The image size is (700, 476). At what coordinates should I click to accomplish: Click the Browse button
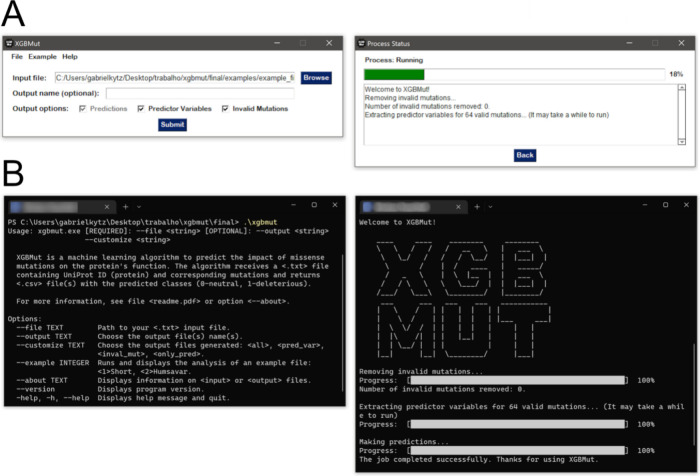pos(316,78)
